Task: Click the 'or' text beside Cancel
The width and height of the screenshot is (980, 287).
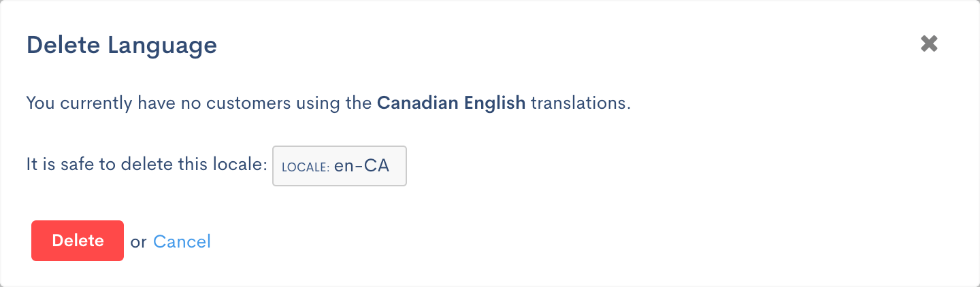Action: [138, 242]
